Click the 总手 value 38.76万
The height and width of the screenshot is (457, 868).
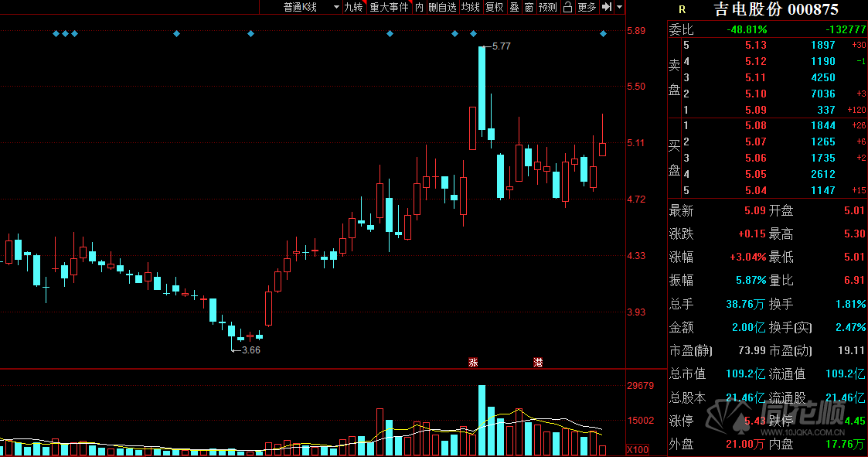click(746, 304)
